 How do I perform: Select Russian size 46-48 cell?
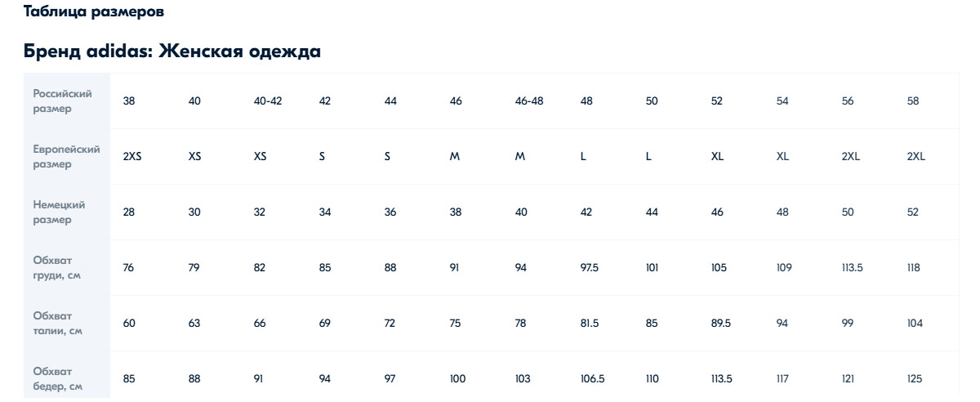529,101
